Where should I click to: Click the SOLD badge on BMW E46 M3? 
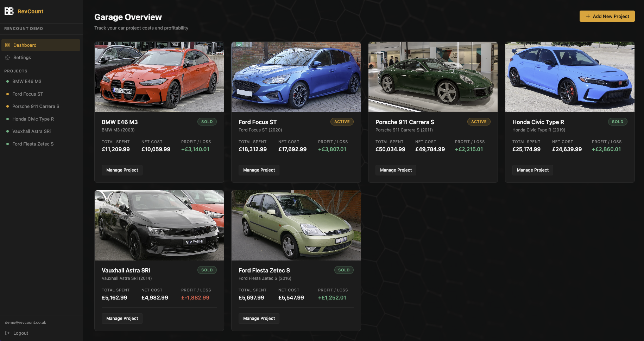(x=207, y=122)
